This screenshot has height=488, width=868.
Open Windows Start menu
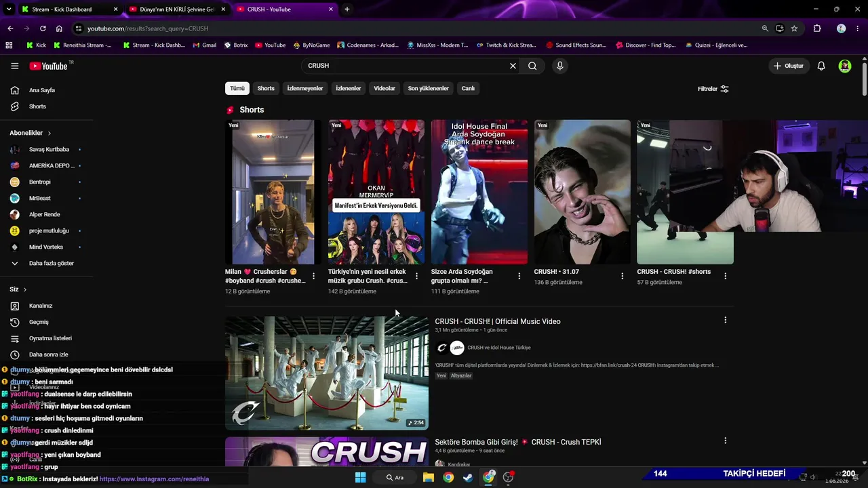point(361,477)
